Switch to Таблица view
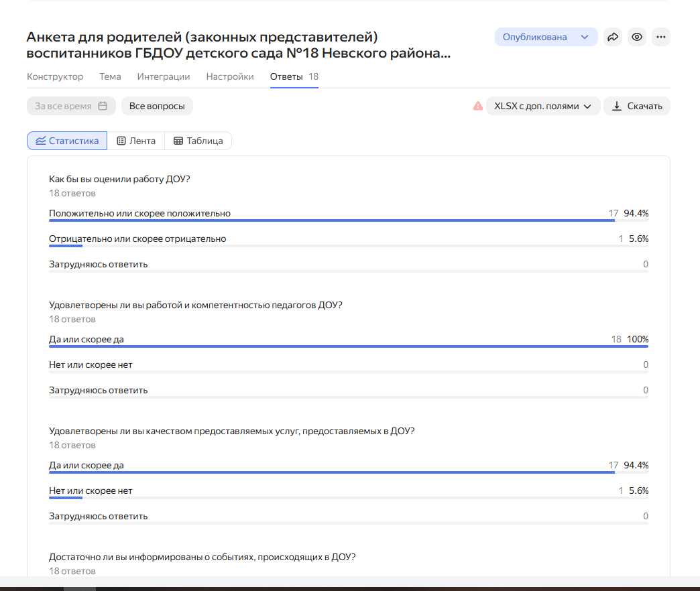 (198, 141)
